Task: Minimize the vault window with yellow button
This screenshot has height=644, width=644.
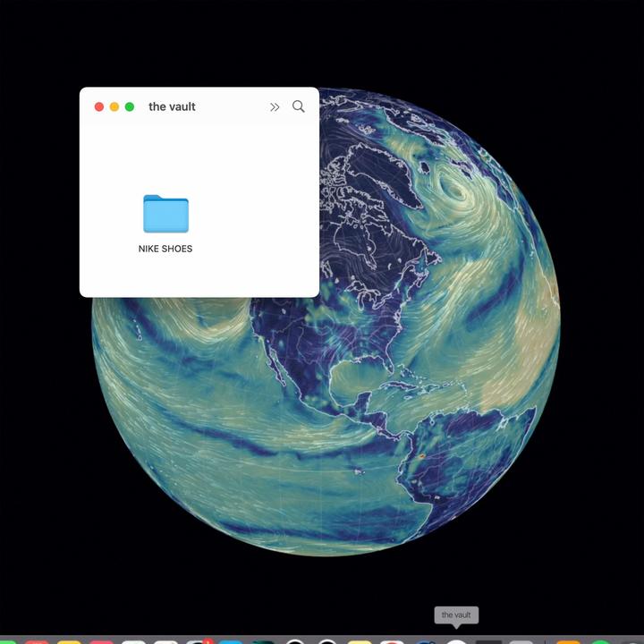Action: (114, 107)
